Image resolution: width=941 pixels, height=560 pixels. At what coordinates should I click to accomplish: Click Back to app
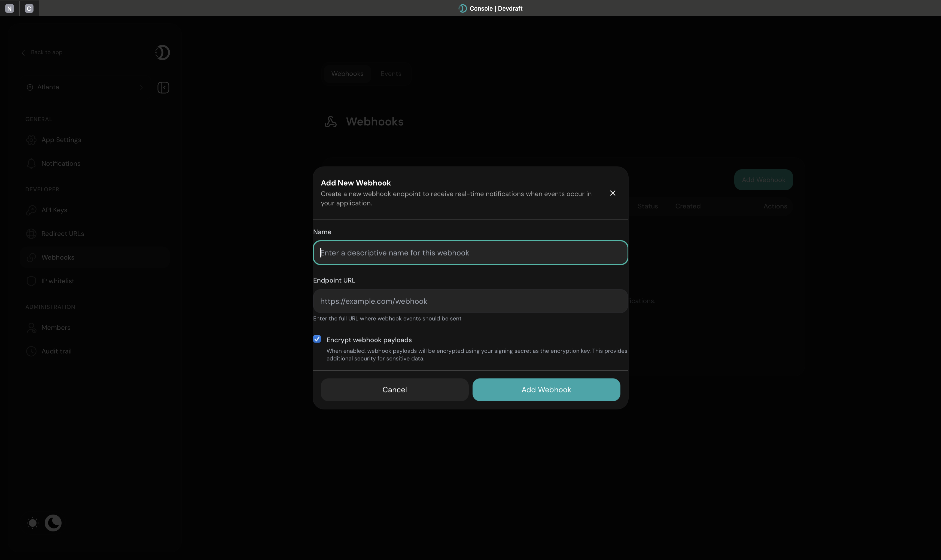42,52
